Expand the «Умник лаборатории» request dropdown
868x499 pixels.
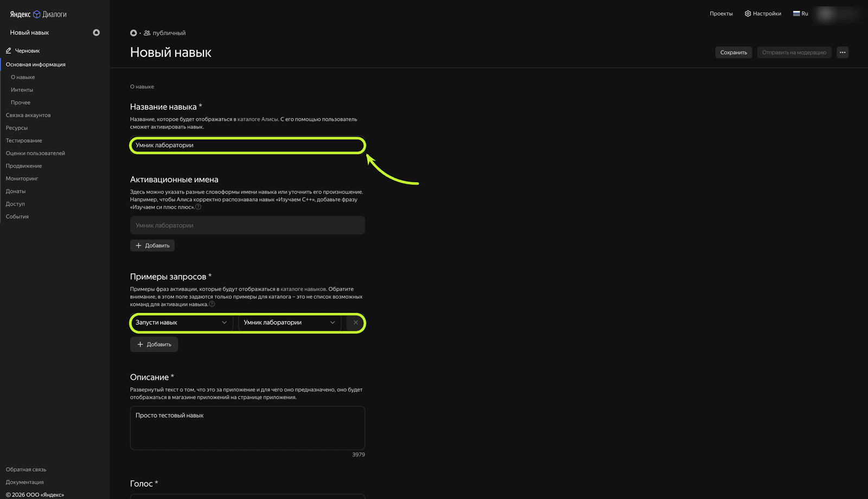coord(289,323)
